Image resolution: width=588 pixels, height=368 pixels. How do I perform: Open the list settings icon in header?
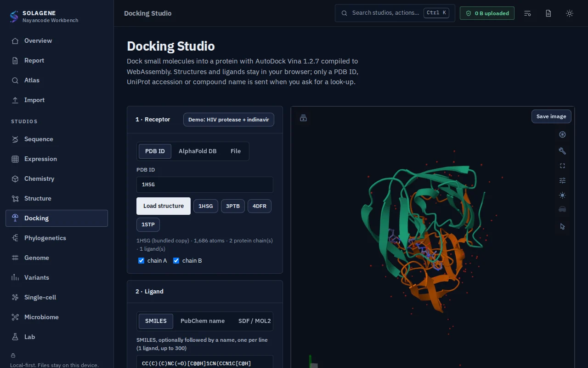(527, 13)
